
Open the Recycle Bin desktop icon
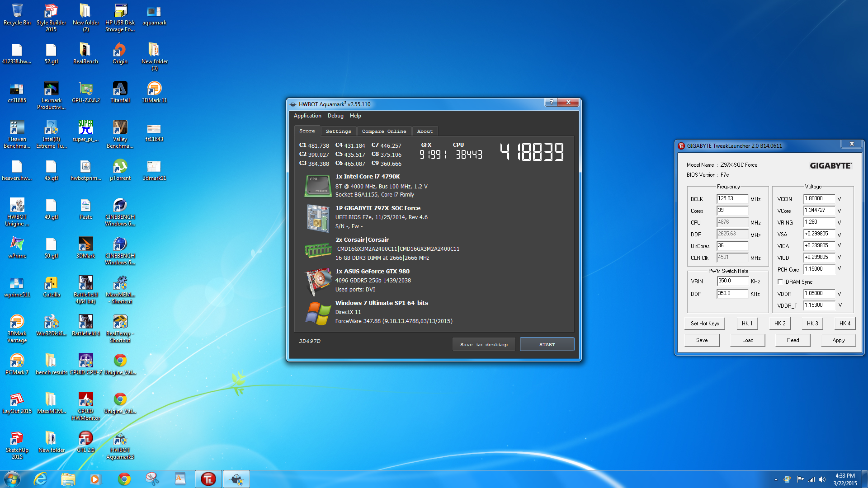17,14
